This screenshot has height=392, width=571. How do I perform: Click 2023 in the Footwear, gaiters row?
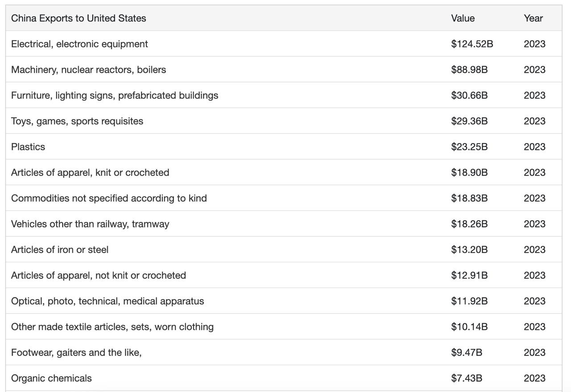(534, 353)
